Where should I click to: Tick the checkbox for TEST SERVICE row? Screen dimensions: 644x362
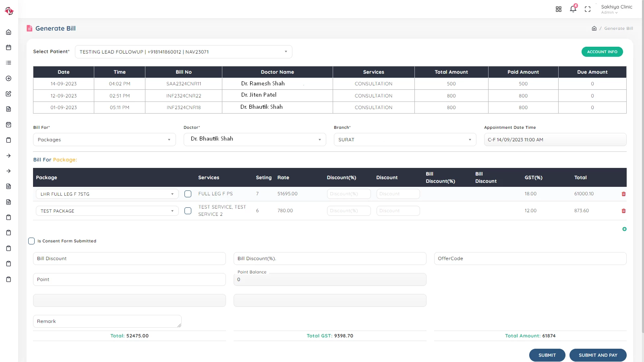[188, 211]
